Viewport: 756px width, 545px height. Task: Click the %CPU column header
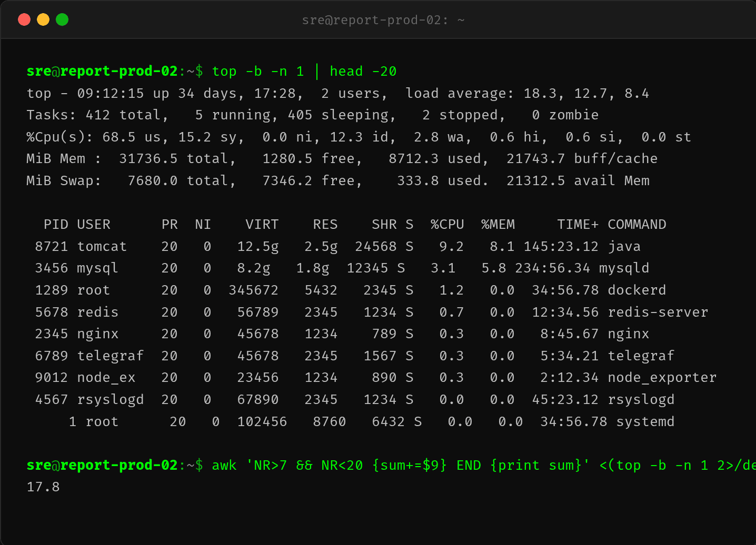point(447,225)
